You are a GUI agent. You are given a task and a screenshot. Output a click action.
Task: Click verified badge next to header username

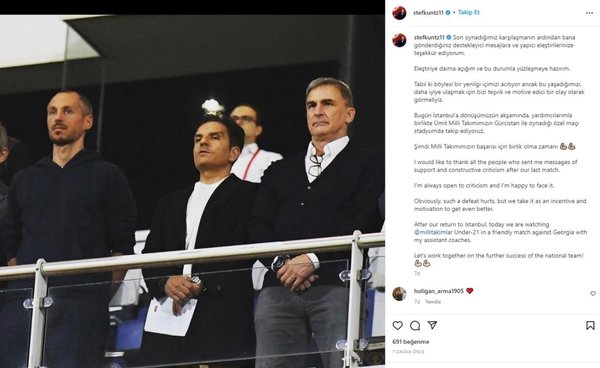448,13
